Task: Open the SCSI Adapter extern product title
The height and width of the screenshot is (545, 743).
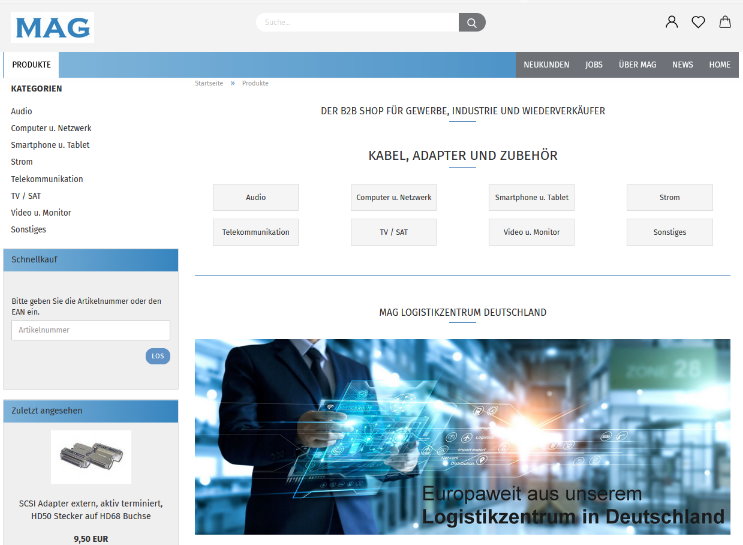Action: (91, 509)
